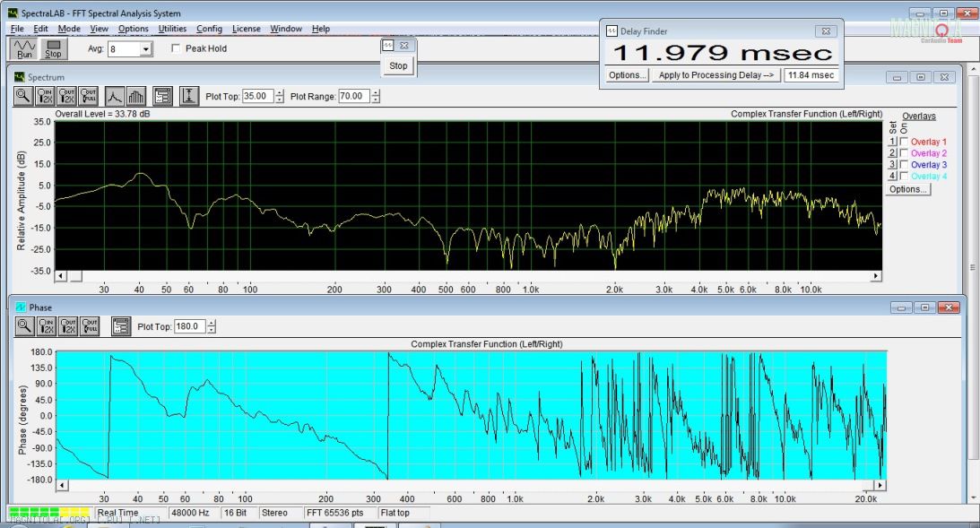The image size is (980, 528).
Task: Decrease Phase Plot Top value
Action: [212, 329]
